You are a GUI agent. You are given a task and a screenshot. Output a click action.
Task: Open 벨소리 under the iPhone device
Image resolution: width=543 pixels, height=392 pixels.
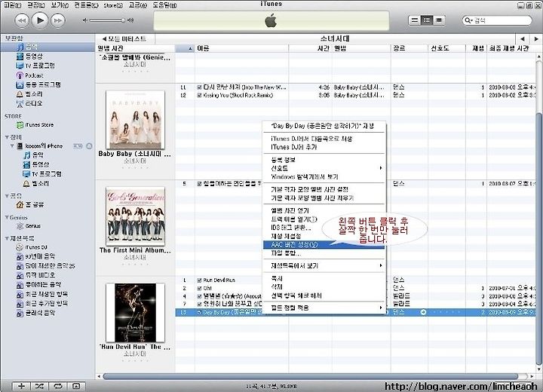(41, 183)
